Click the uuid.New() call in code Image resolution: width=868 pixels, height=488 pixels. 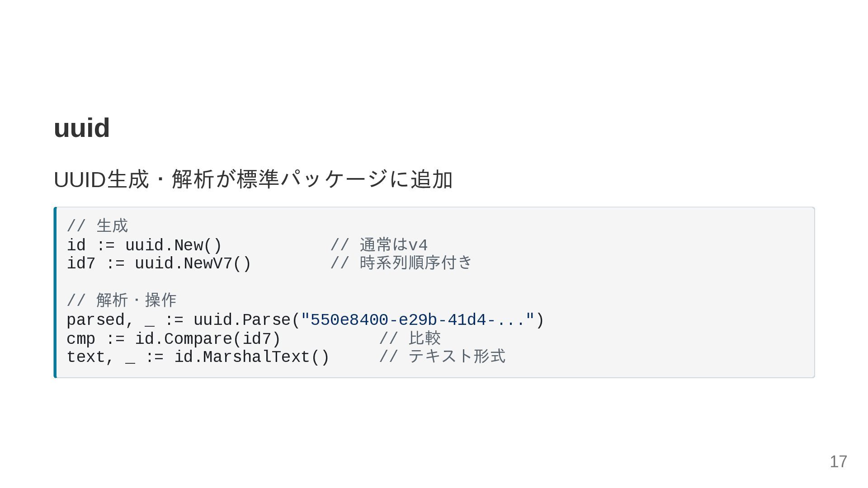pyautogui.click(x=174, y=246)
